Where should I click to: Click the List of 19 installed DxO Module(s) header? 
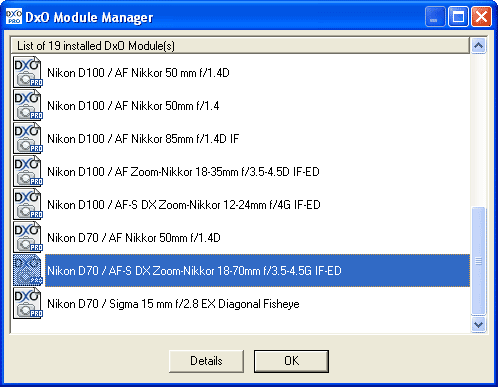pos(240,46)
